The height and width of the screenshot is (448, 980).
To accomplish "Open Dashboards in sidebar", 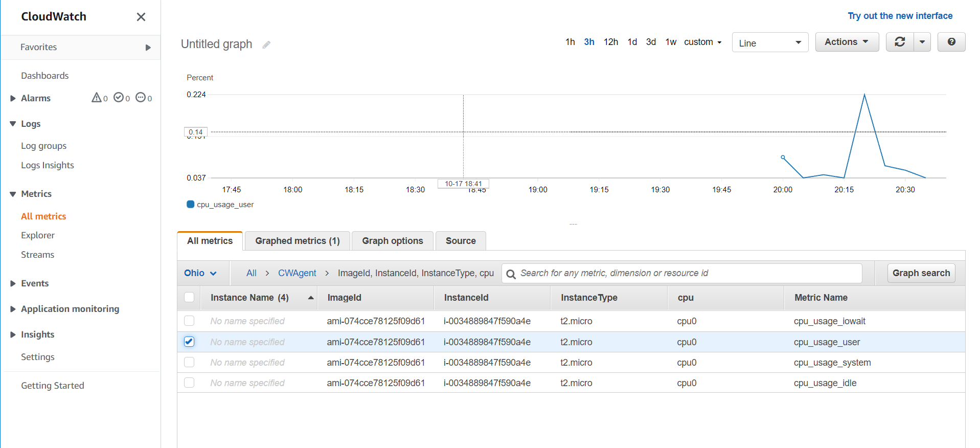I will coord(45,76).
